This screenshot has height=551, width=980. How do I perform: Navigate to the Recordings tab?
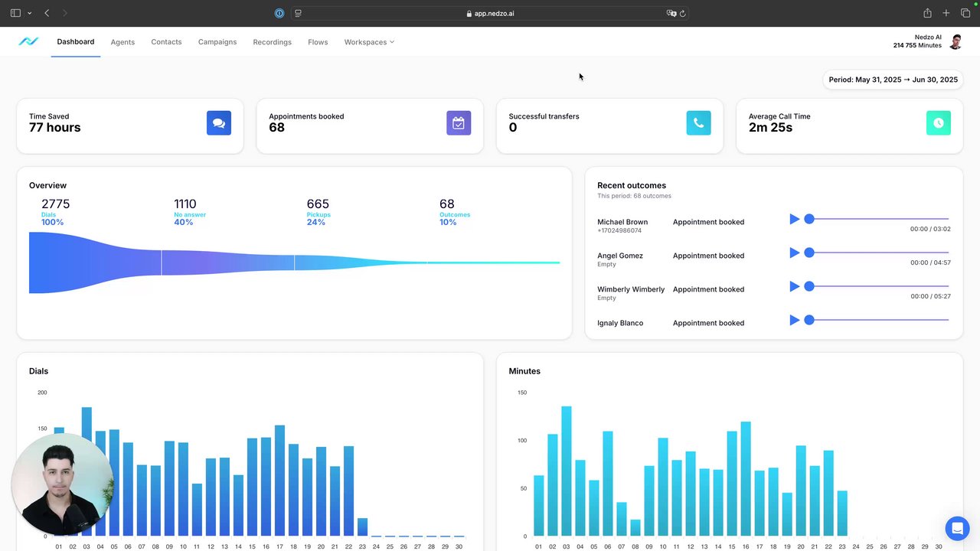(273, 42)
